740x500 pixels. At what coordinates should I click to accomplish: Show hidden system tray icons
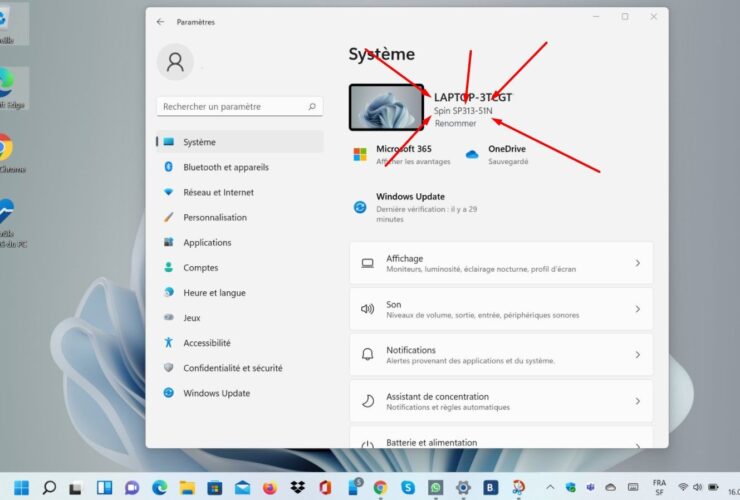point(550,487)
